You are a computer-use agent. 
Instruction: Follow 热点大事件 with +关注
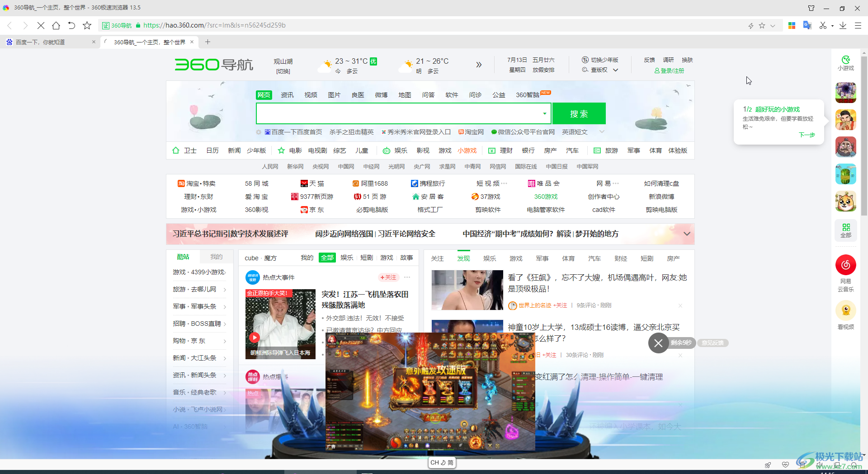[388, 277]
